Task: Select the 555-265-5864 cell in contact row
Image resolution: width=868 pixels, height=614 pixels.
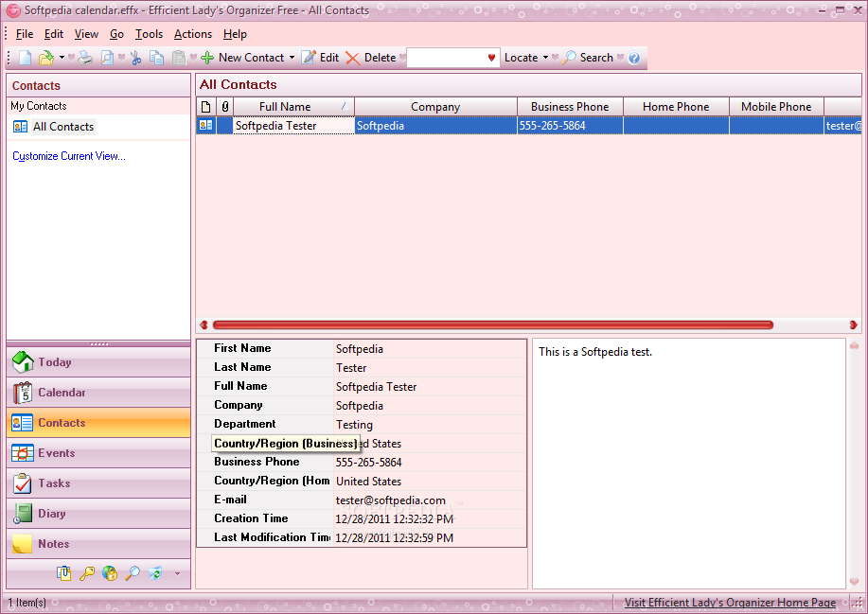Action: pyautogui.click(x=570, y=126)
